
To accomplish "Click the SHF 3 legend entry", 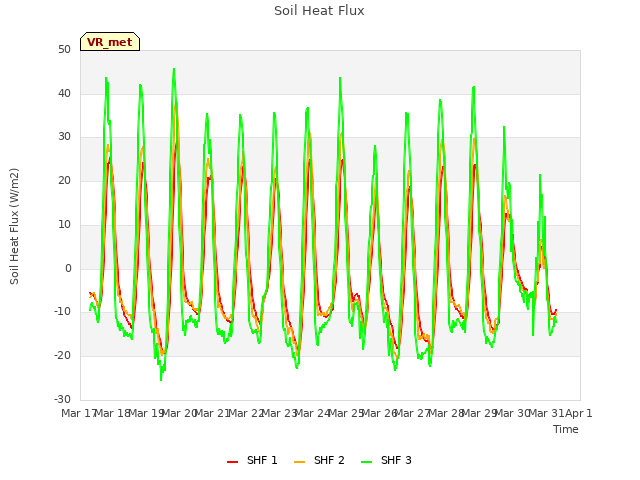I will (x=386, y=460).
